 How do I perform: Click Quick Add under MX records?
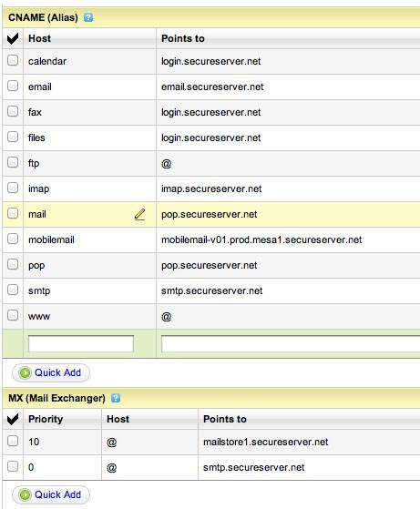(x=51, y=494)
